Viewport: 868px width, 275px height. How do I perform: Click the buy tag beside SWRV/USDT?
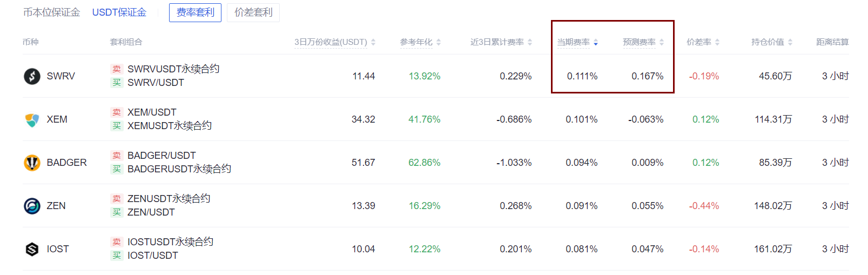[117, 83]
